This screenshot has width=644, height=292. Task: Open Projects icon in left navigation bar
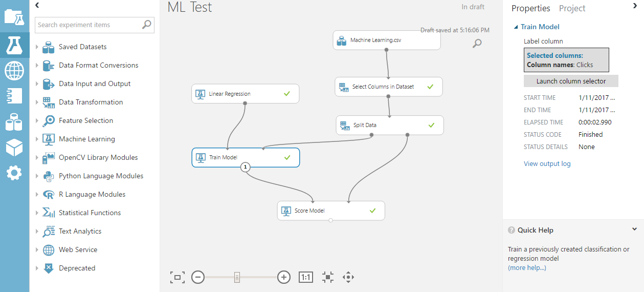14,17
